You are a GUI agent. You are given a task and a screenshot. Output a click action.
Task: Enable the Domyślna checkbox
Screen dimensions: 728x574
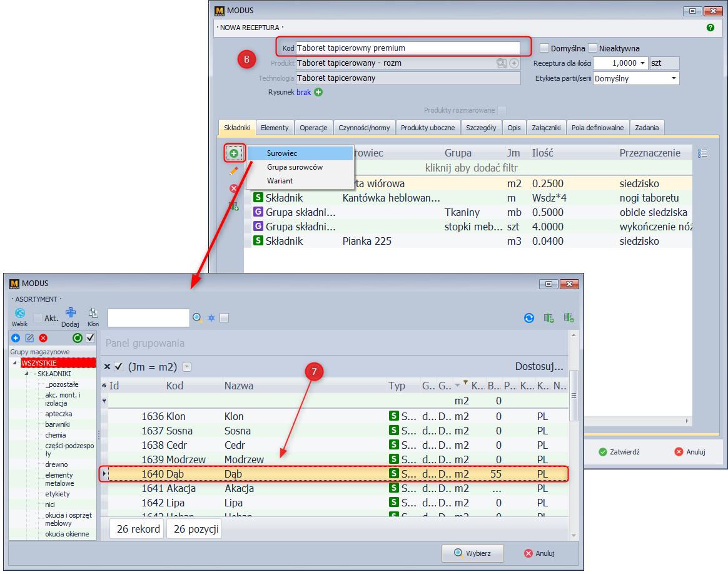pos(544,48)
